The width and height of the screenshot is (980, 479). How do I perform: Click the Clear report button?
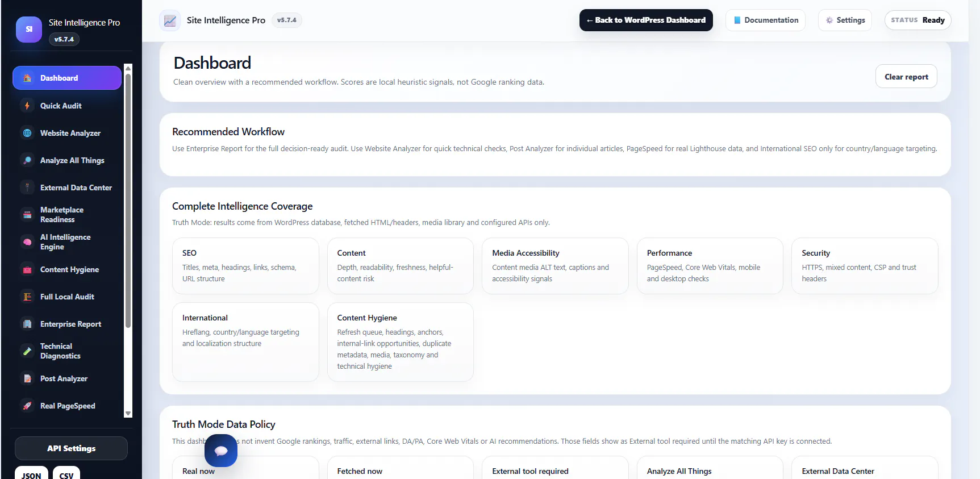[906, 77]
